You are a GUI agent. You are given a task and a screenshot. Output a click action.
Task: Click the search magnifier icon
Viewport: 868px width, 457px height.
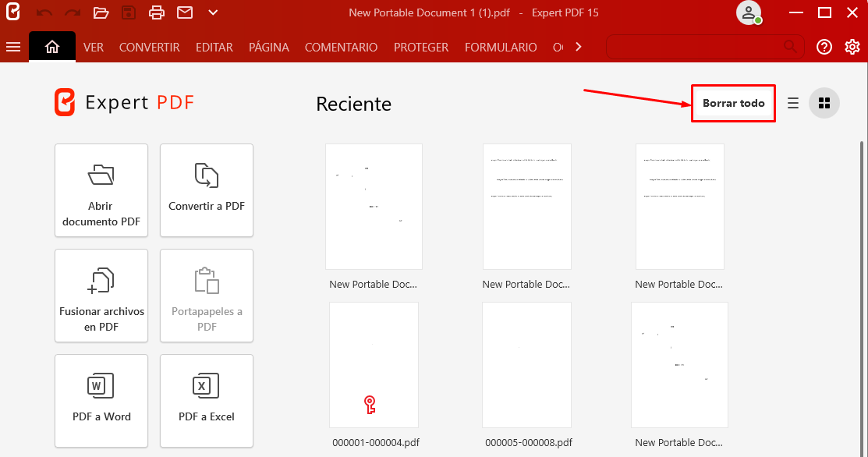coord(791,47)
